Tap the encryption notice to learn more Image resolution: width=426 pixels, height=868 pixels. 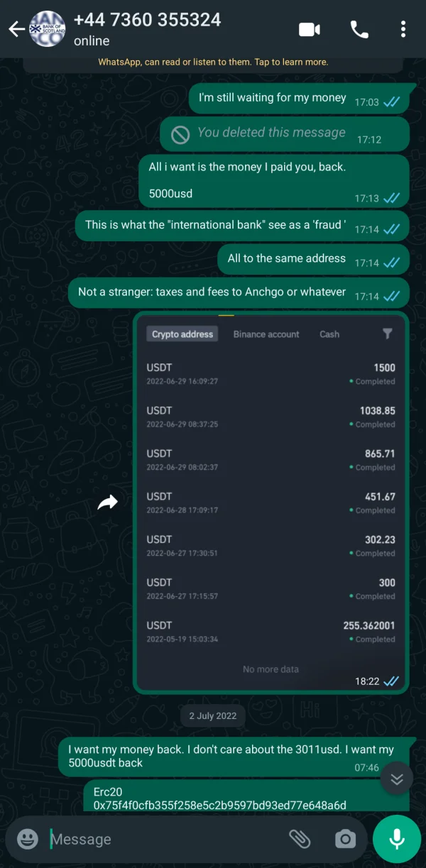213,62
